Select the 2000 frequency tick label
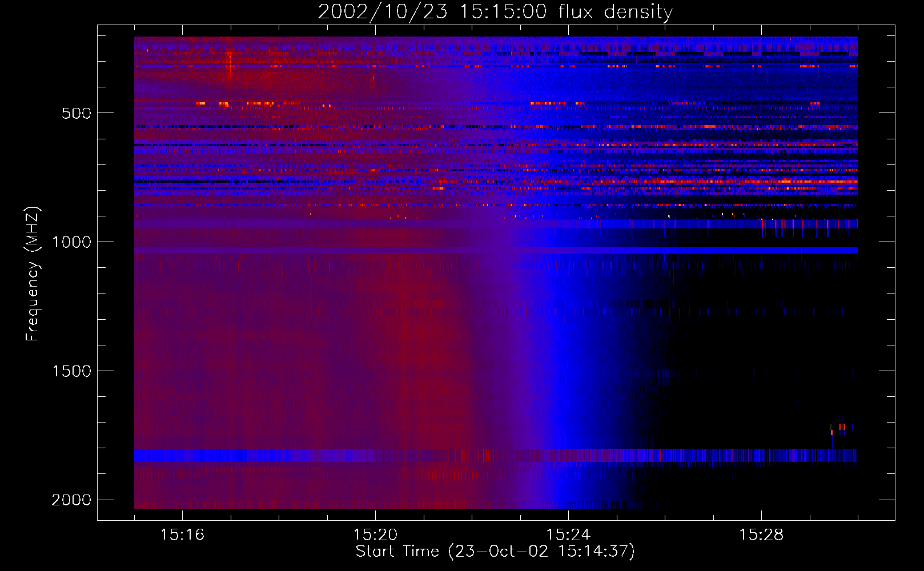 [x=71, y=500]
